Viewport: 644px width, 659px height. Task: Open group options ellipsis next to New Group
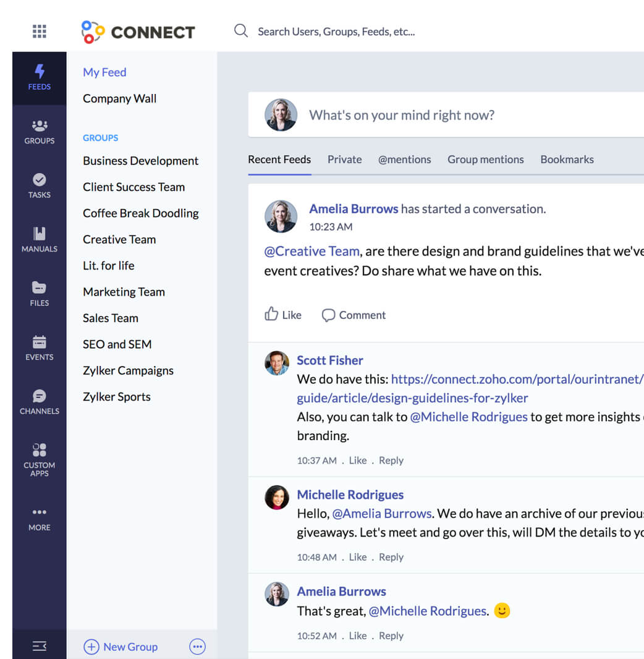(197, 647)
